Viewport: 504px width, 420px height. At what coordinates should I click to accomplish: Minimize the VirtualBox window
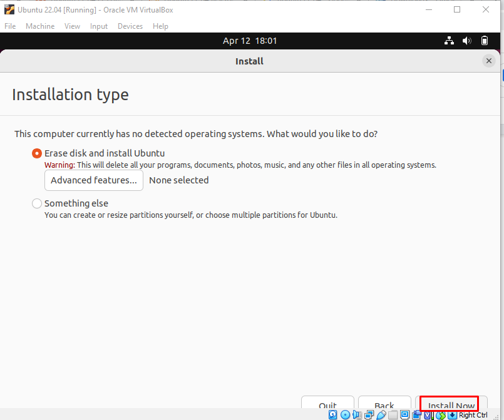point(428,9)
